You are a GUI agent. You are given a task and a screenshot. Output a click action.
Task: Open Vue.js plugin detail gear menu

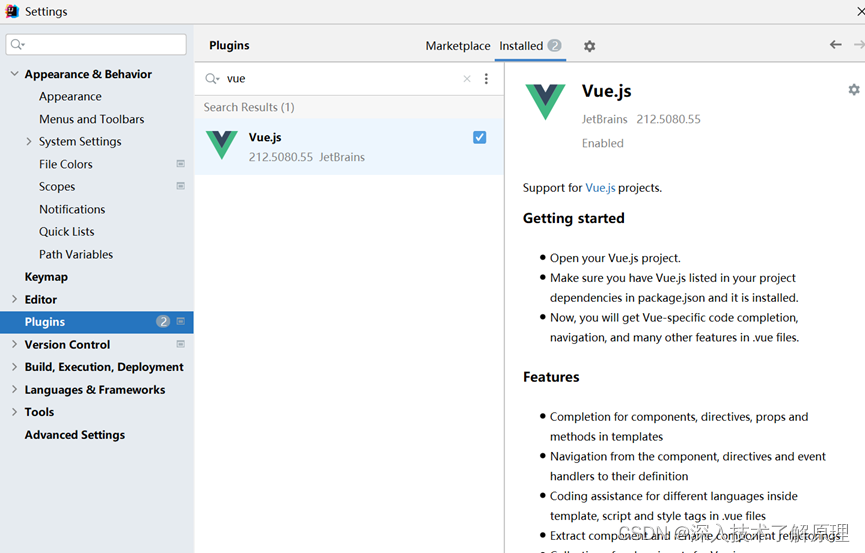(x=854, y=89)
